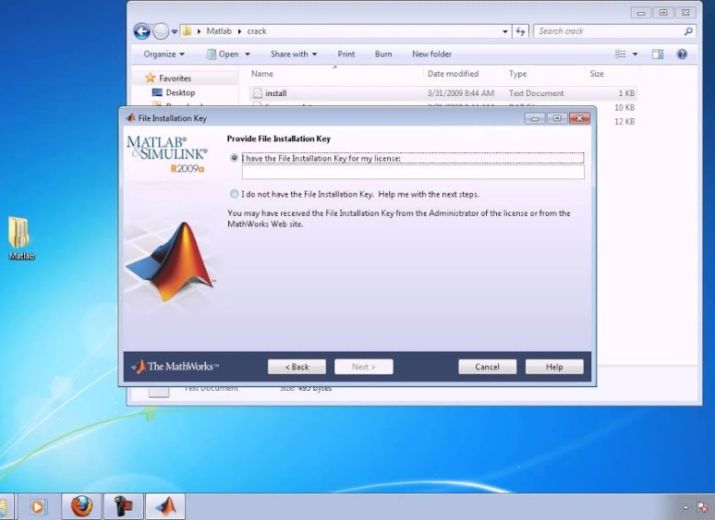Select 'I do not have the File Installation Key' option
The height and width of the screenshot is (520, 715).
(234, 194)
